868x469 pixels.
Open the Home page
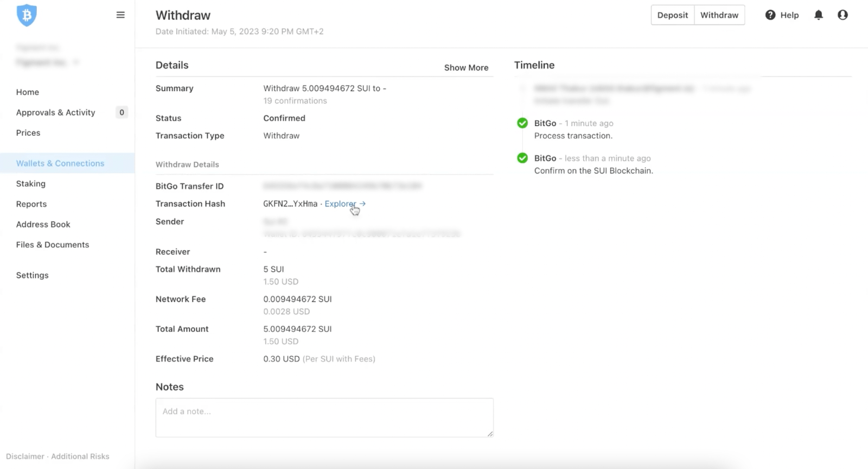[28, 92]
